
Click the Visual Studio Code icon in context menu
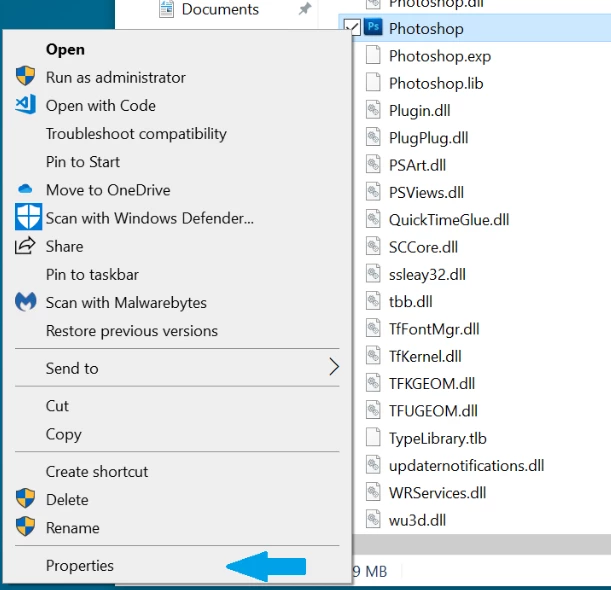click(x=25, y=104)
